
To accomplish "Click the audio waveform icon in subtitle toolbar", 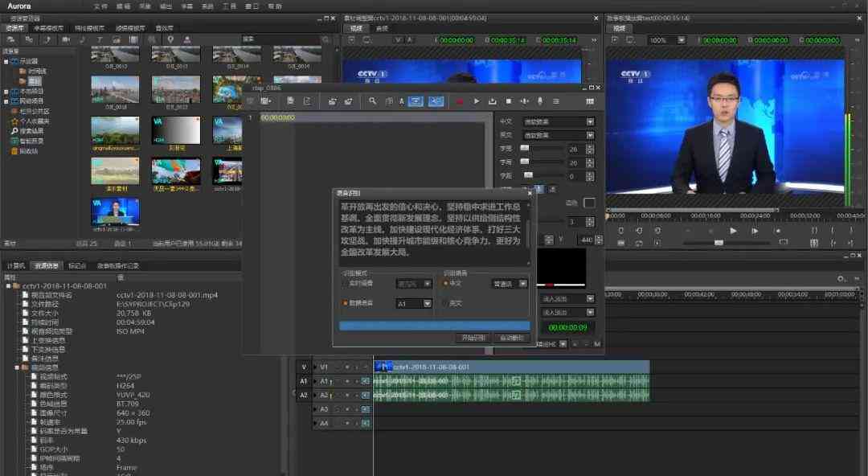I will (524, 101).
